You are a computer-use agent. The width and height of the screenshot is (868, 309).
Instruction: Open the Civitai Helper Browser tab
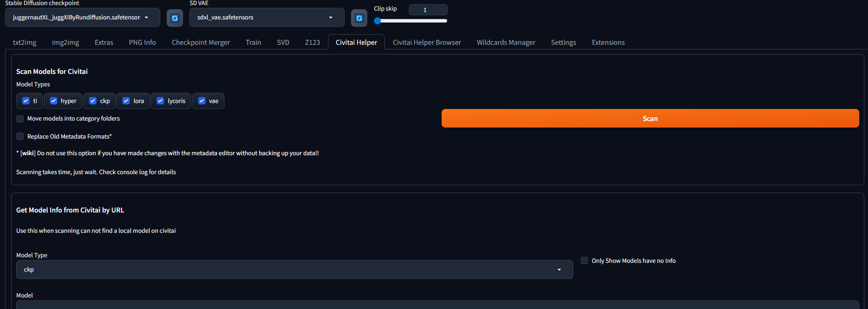click(x=427, y=42)
